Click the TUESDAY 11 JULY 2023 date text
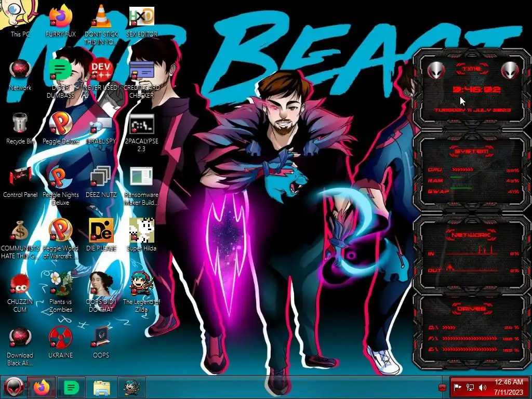 (472, 110)
